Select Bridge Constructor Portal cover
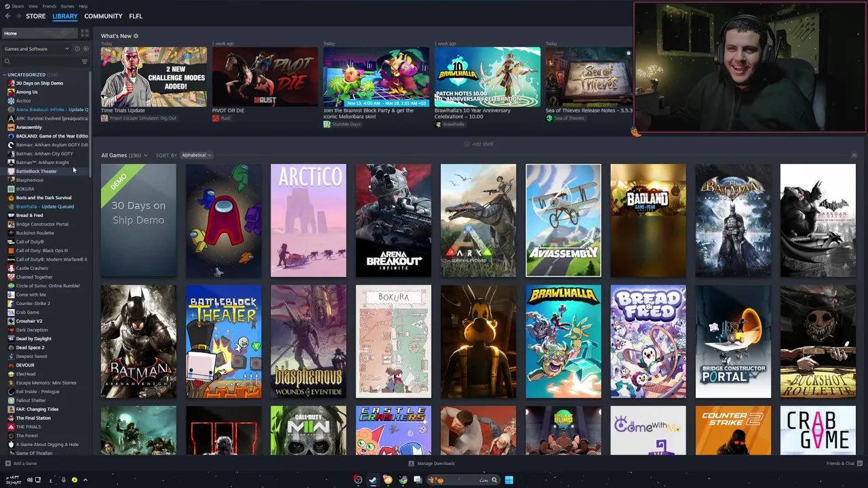 pyautogui.click(x=733, y=342)
